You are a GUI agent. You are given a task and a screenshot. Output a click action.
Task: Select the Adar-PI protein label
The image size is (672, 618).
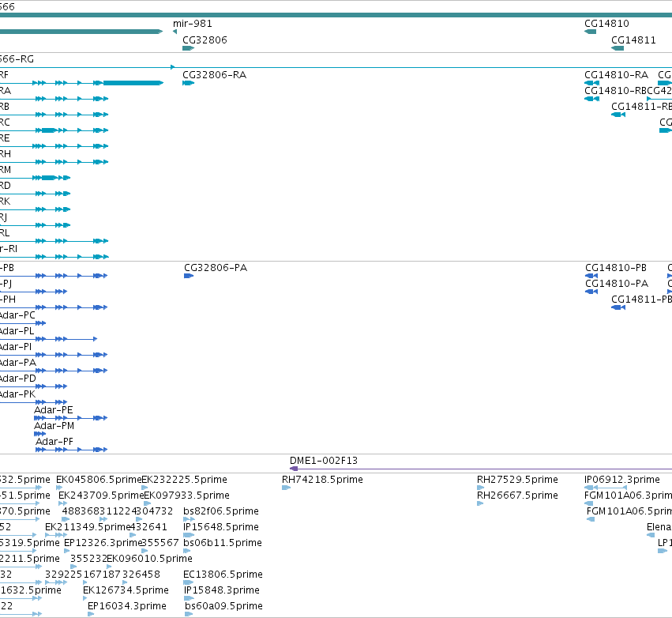coord(16,348)
